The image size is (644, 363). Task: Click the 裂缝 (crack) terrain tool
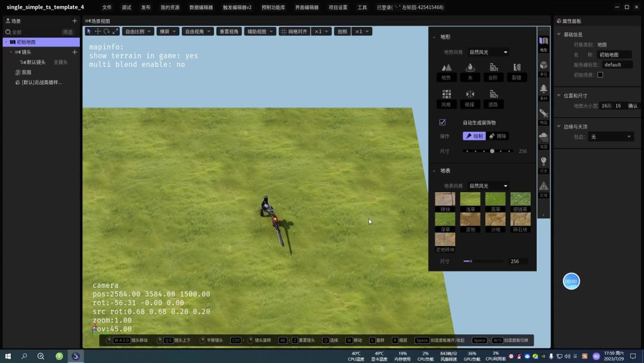(x=516, y=70)
